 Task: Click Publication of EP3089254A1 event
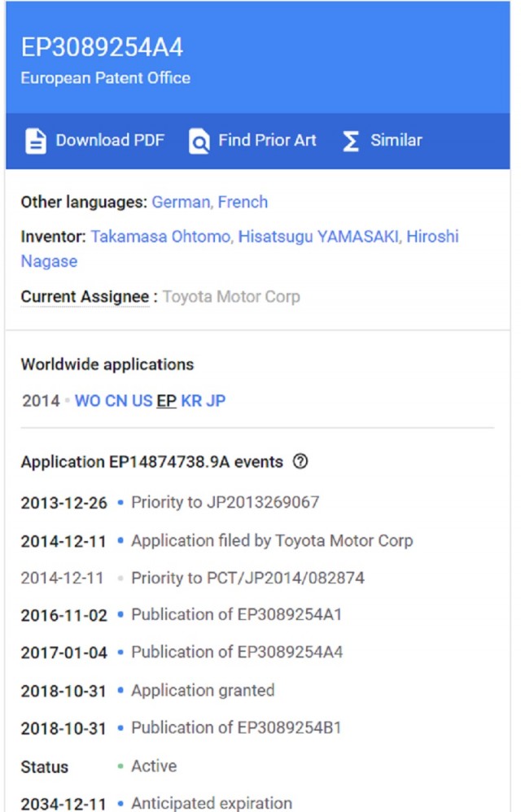tap(237, 615)
